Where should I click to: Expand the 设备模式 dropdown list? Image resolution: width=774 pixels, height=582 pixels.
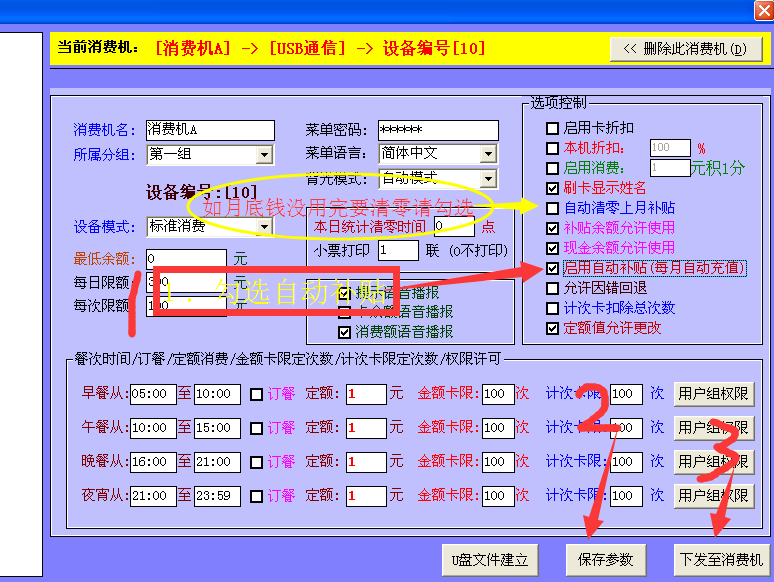click(264, 227)
